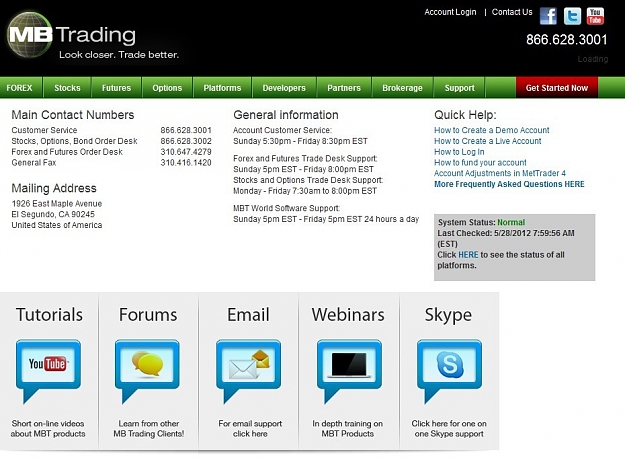625x460 pixels.
Task: Open the Options menu
Action: [167, 88]
